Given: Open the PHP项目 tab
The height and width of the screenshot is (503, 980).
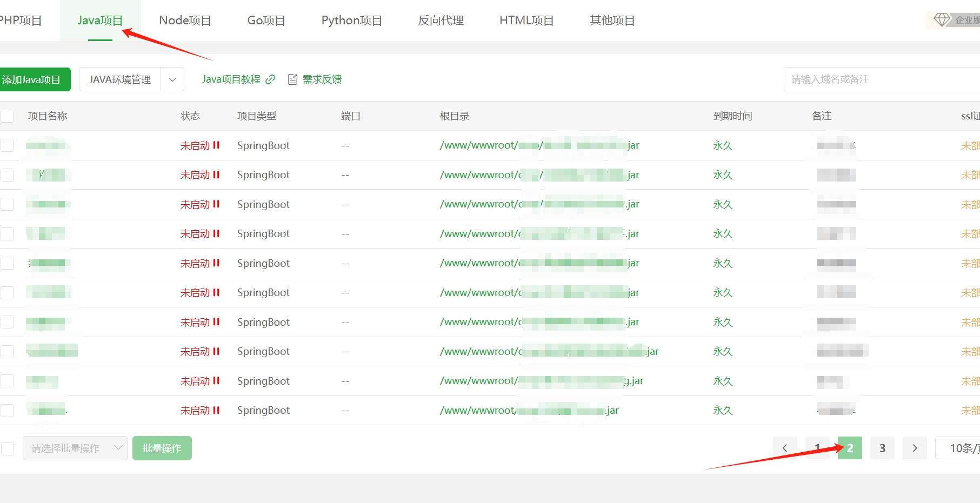Looking at the screenshot, I should [x=21, y=21].
